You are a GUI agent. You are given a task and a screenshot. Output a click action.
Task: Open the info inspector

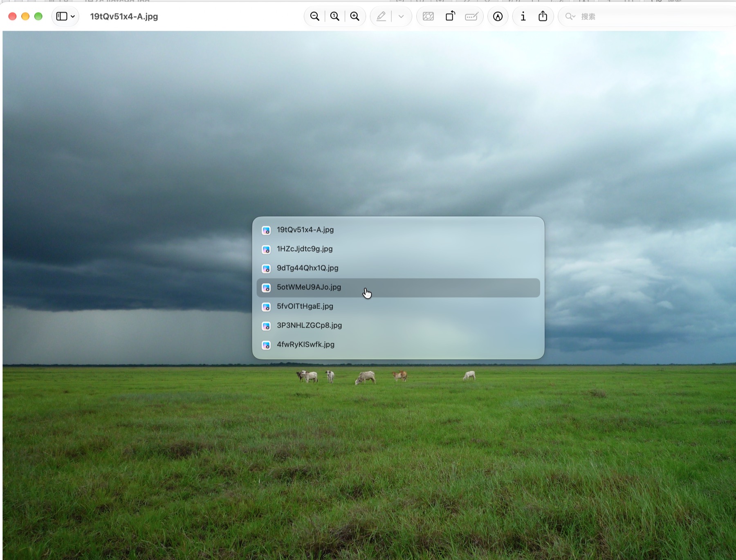[x=523, y=16]
